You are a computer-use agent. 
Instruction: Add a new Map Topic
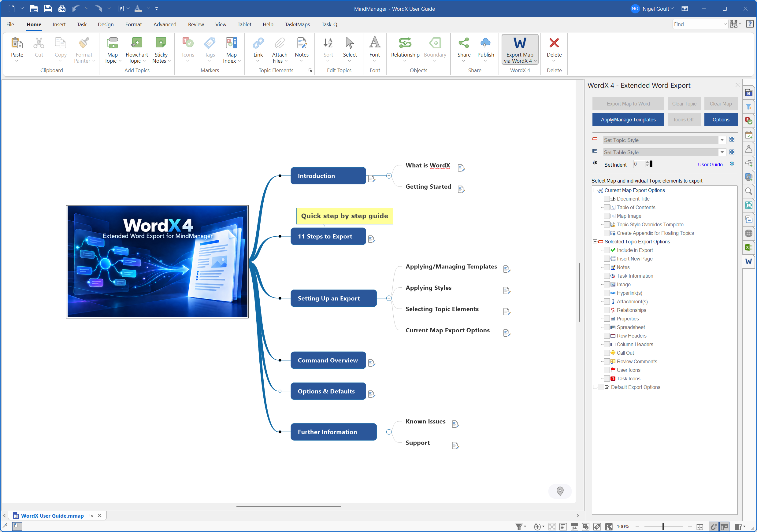pyautogui.click(x=113, y=50)
